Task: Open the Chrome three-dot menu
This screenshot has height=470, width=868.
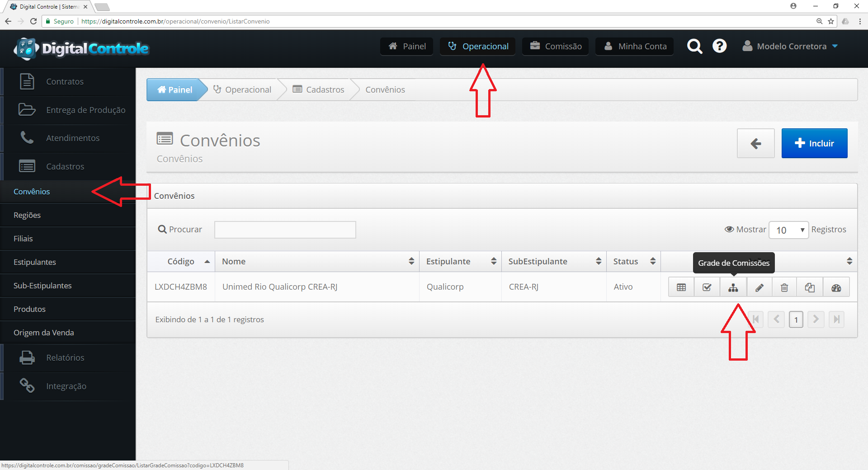Action: tap(860, 21)
